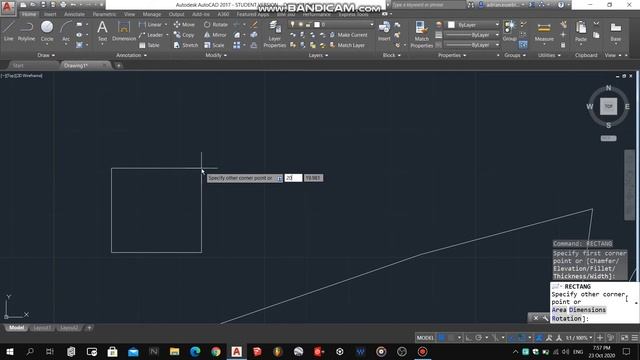Expand the Draw panel
The width and height of the screenshot is (640, 360).
click(x=46, y=55)
